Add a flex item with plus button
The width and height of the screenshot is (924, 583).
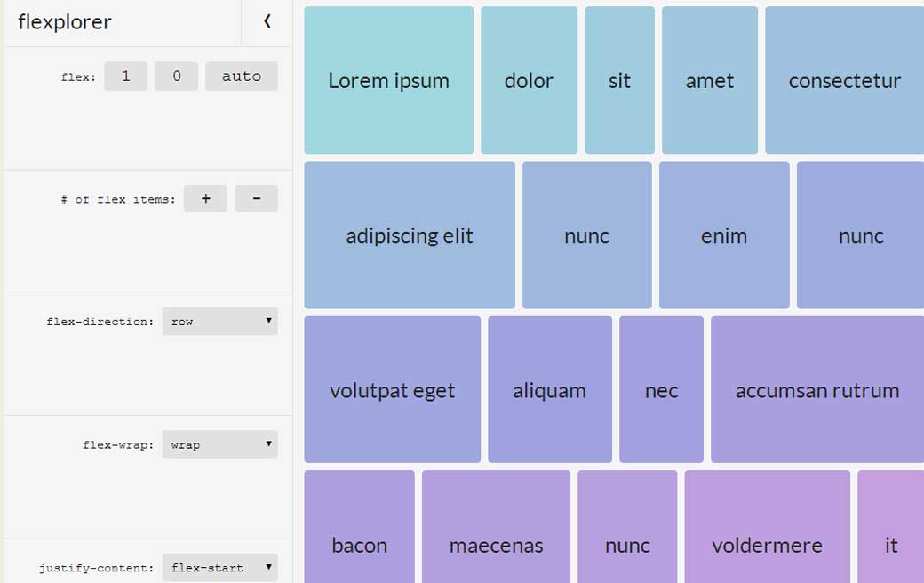[205, 199]
